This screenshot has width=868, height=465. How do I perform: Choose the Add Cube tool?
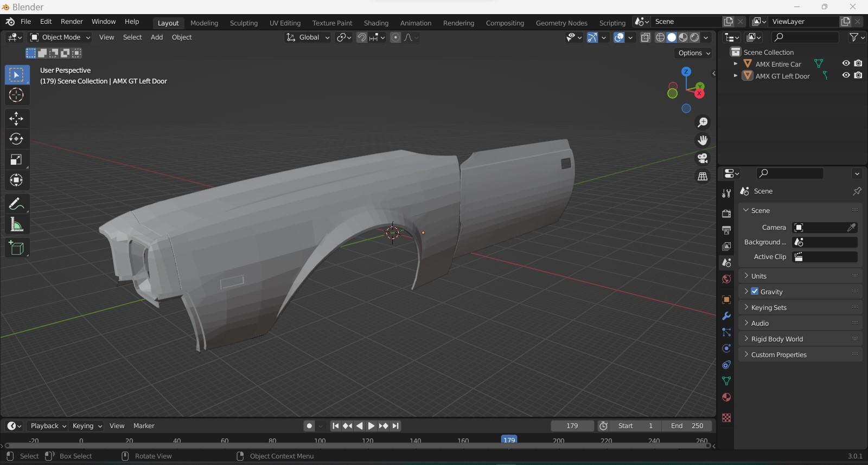tap(16, 248)
